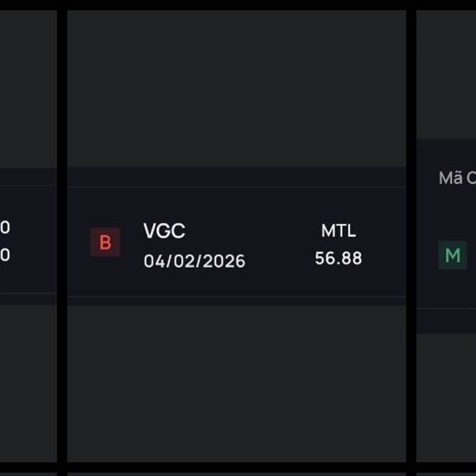
Task: Click the header strip above the VGC row
Action: pos(236,177)
